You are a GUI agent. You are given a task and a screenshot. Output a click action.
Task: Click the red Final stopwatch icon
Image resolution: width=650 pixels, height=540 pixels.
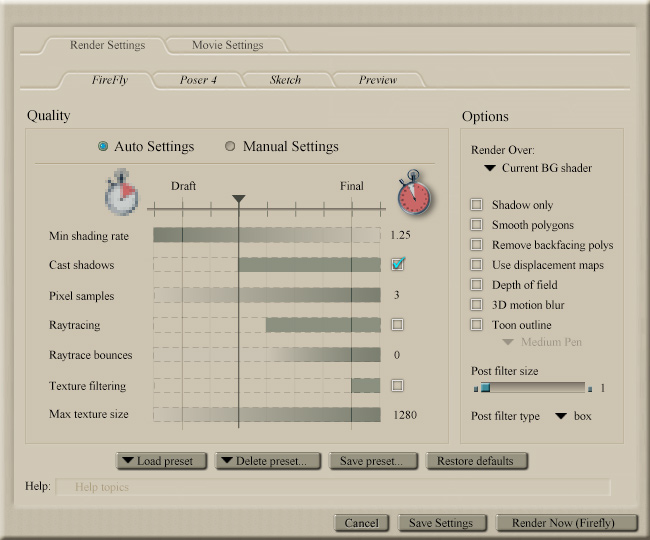click(414, 192)
